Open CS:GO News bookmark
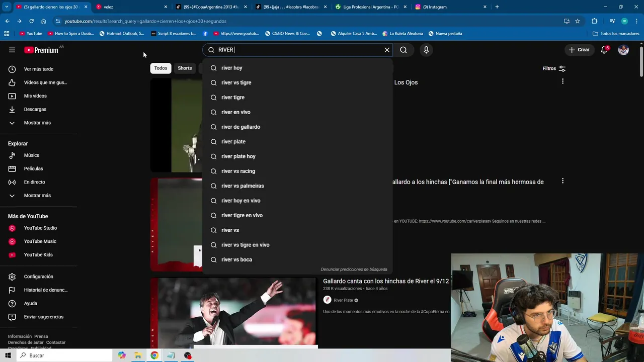The image size is (644, 362). [288, 34]
